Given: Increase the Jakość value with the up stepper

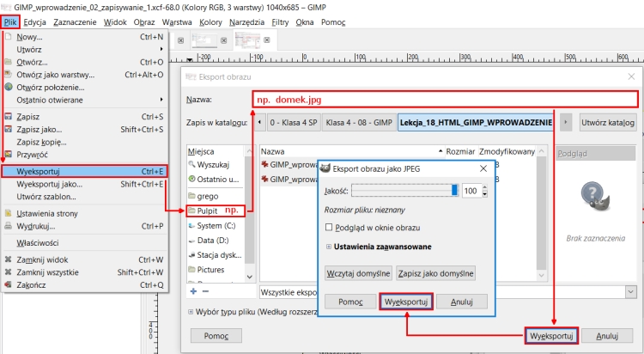Looking at the screenshot, I should (485, 188).
